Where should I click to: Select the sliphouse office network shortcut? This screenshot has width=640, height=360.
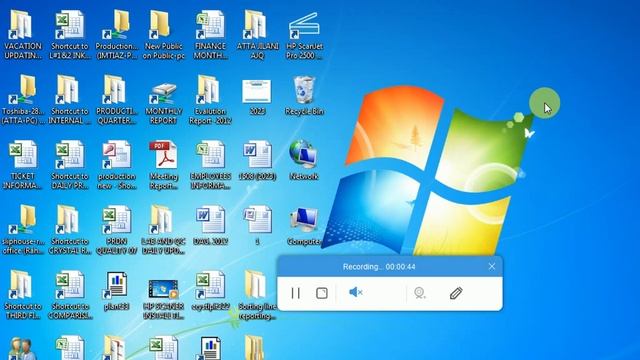click(22, 230)
